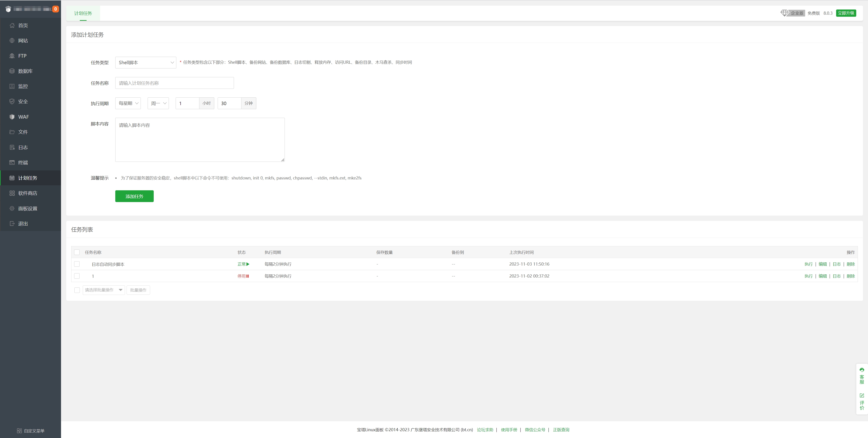Click the panel settings gear icon
This screenshot has width=868, height=438.
(x=12, y=208)
